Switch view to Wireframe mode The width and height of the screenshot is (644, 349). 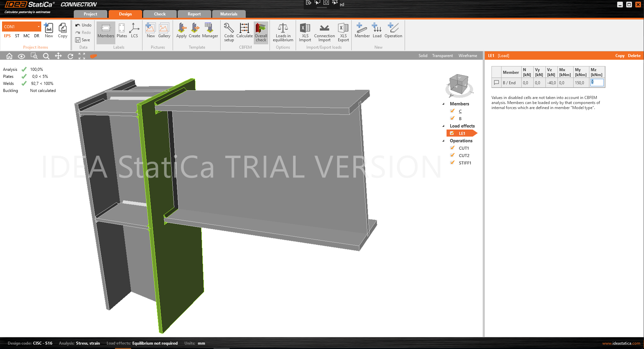pos(468,56)
